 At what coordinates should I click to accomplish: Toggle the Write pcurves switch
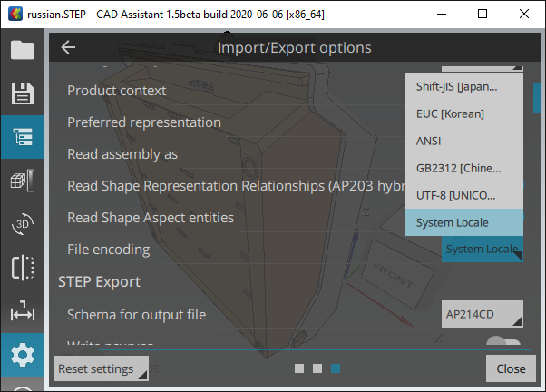(503, 343)
